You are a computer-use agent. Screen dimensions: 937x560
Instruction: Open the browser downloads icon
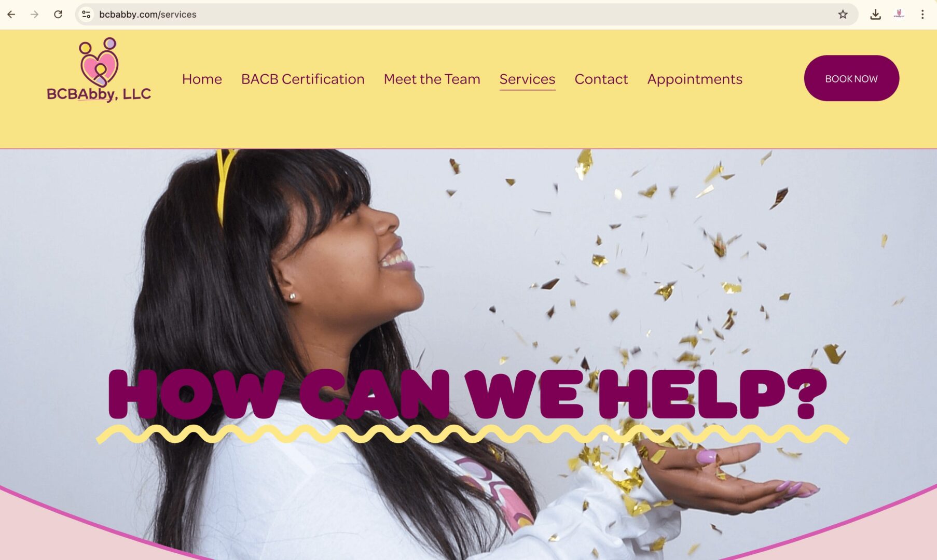coord(875,15)
